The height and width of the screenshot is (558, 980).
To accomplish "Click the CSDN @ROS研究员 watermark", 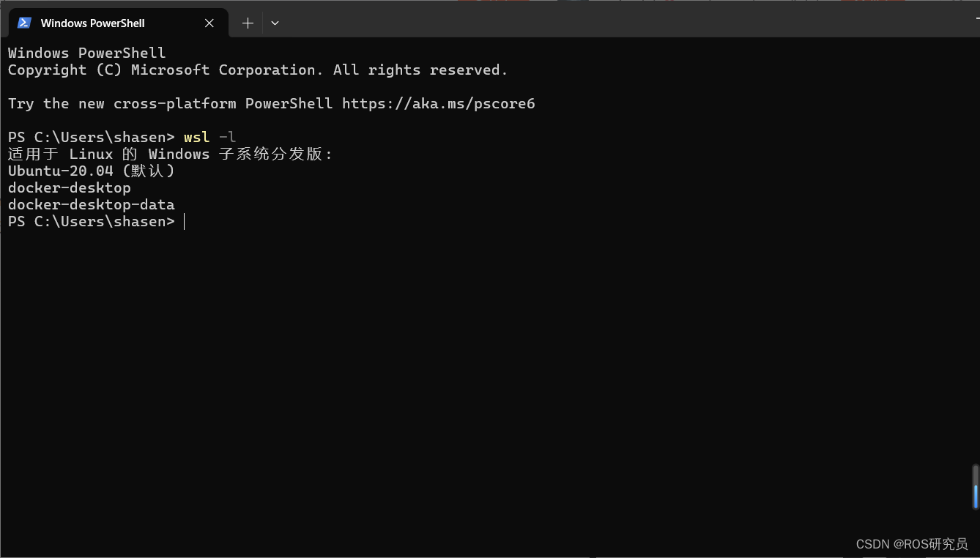I will (x=912, y=544).
